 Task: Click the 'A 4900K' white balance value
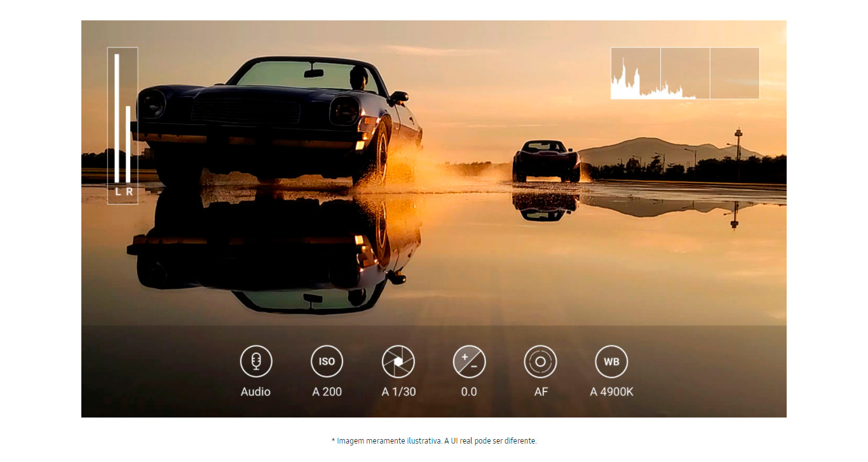point(611,391)
